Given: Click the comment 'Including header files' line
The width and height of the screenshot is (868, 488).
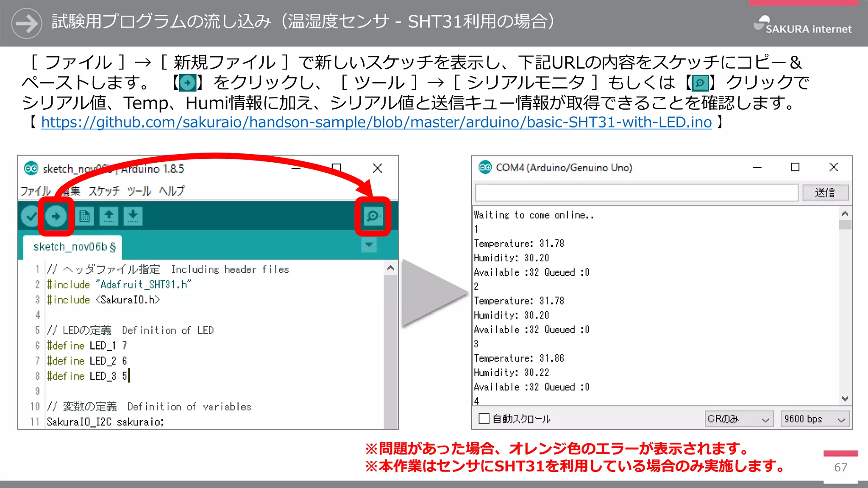Looking at the screenshot, I should [168, 269].
